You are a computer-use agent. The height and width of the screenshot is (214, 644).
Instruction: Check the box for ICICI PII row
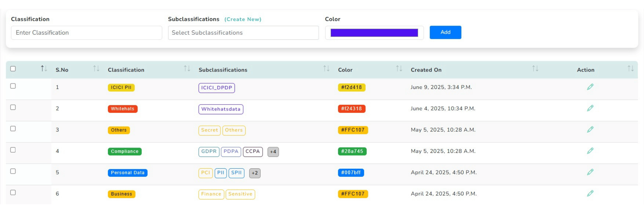click(x=13, y=86)
